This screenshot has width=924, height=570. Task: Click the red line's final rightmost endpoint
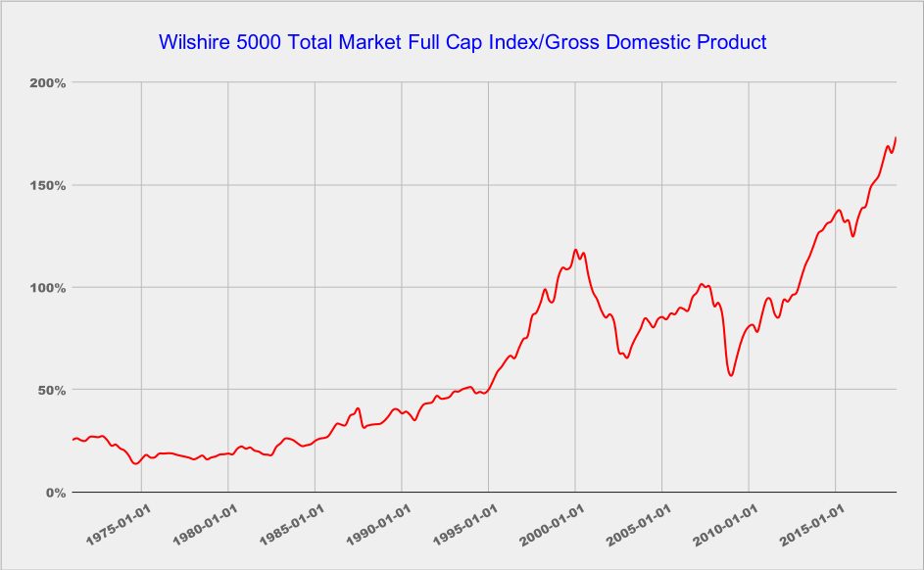(896, 138)
